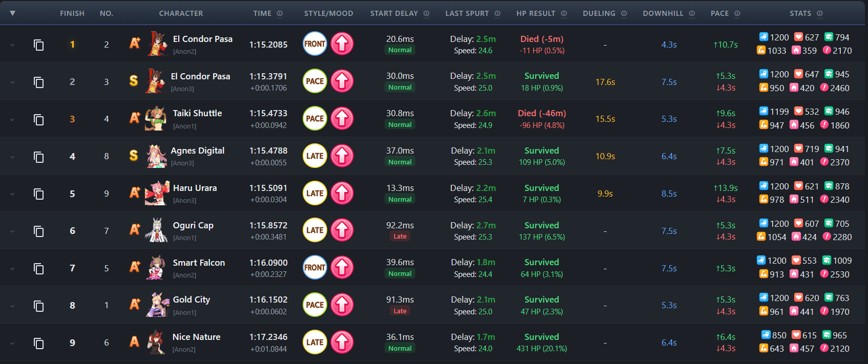Image resolution: width=868 pixels, height=364 pixels.
Task: Click the Time column info icon
Action: (x=280, y=13)
